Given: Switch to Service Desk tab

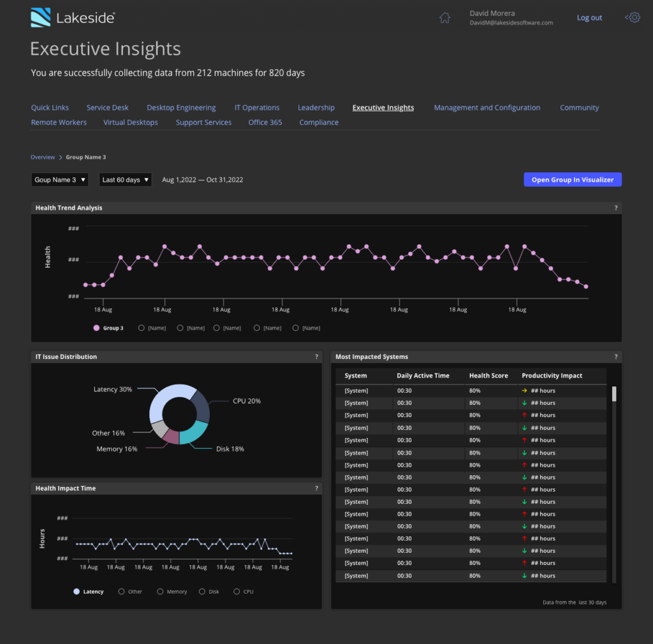Looking at the screenshot, I should [107, 107].
